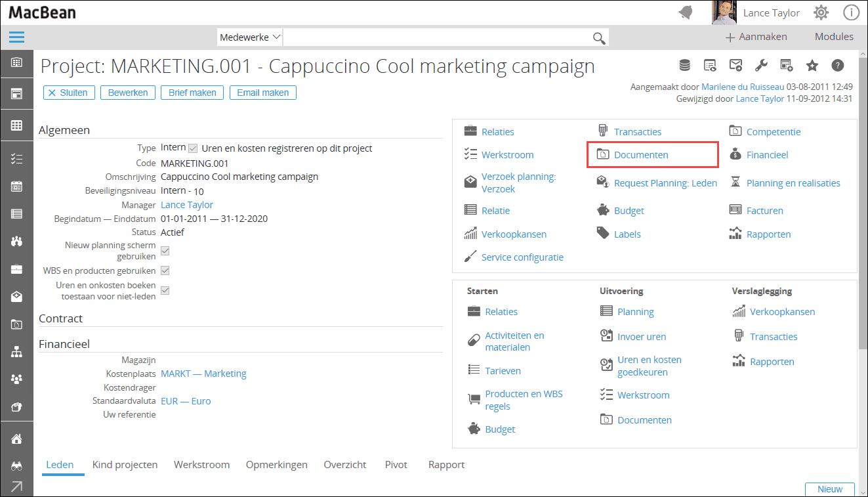The height and width of the screenshot is (497, 868).
Task: Click into the search text field
Action: (436, 37)
